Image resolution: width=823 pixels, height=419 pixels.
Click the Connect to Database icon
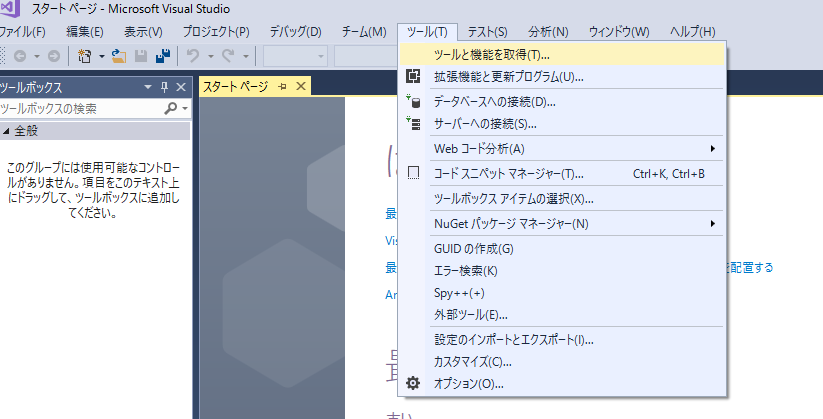click(413, 101)
